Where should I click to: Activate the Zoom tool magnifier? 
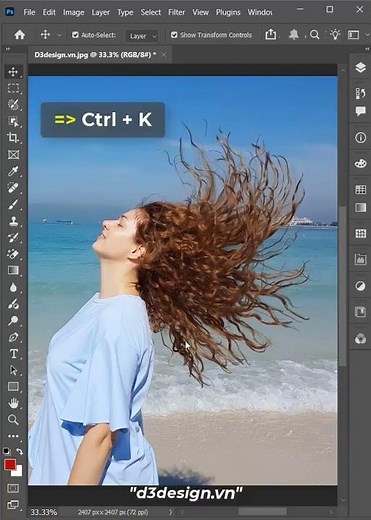[13, 419]
